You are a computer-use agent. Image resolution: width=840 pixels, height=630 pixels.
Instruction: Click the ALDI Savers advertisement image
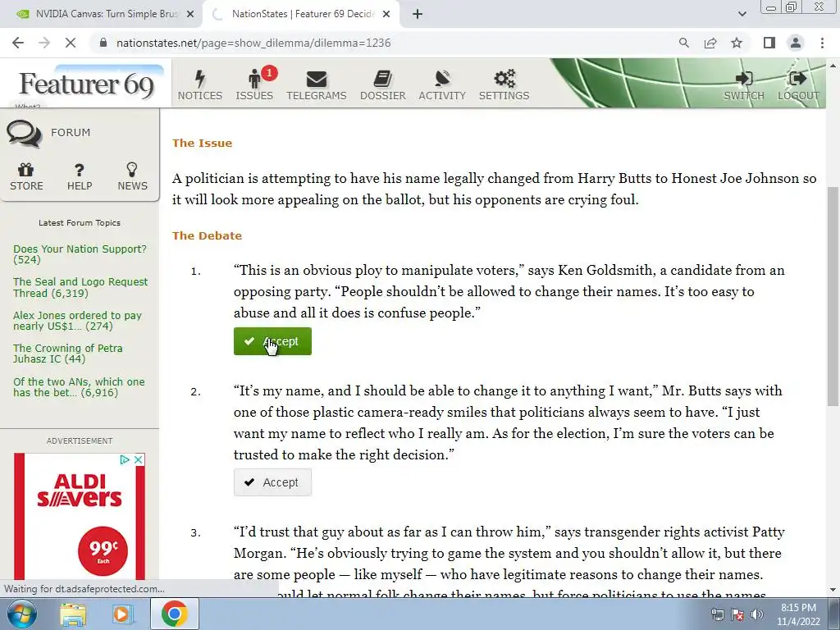click(80, 517)
